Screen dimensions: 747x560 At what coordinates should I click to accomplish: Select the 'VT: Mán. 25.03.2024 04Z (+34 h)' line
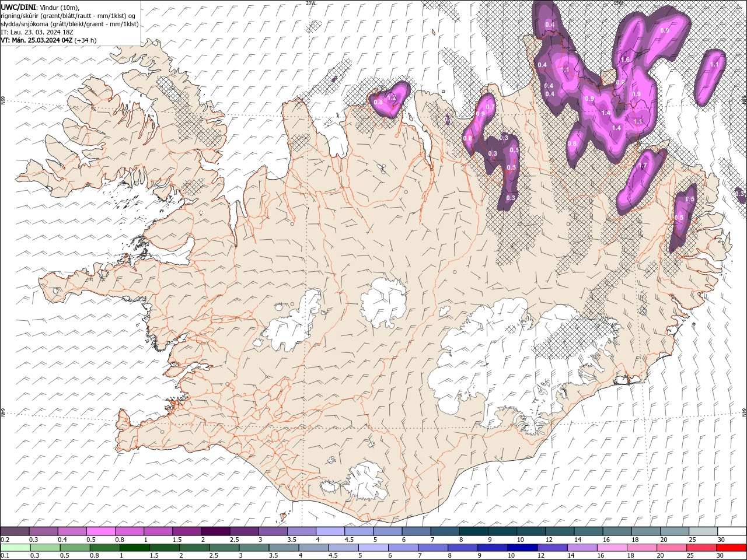(48, 40)
